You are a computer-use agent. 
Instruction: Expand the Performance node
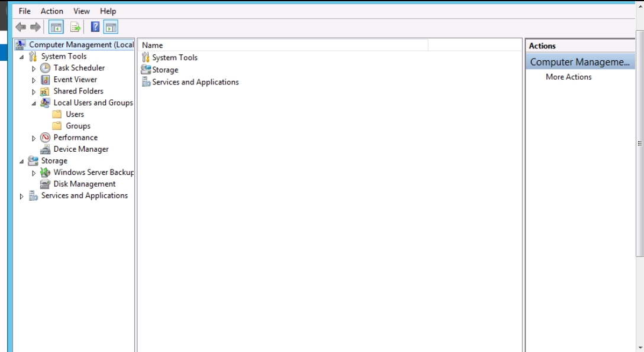[x=34, y=138]
